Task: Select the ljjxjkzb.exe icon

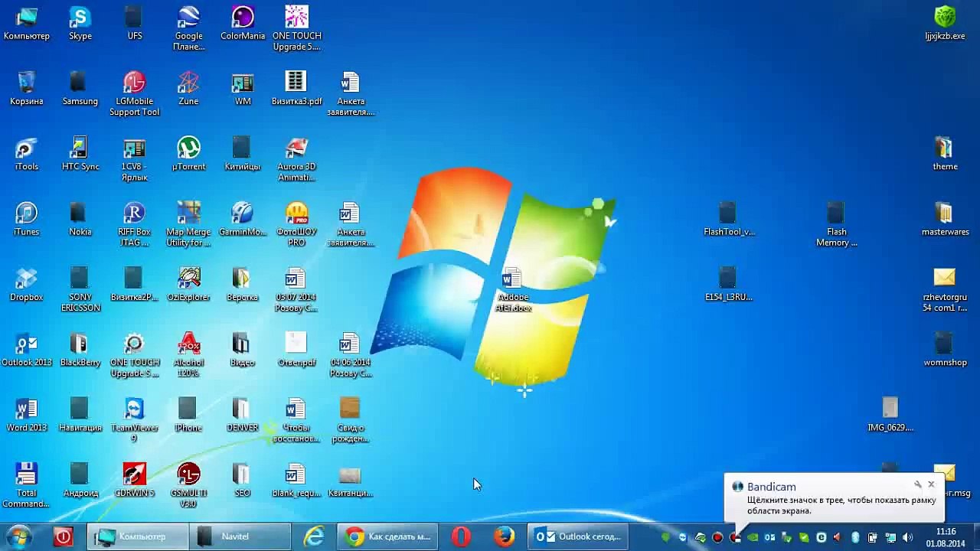Action: pyautogui.click(x=945, y=23)
